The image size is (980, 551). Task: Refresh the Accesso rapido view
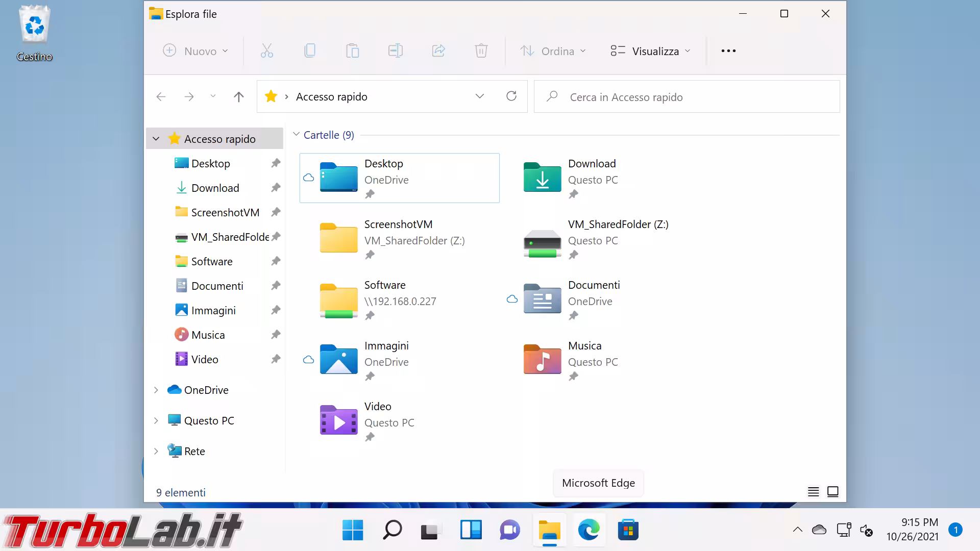coord(511,96)
